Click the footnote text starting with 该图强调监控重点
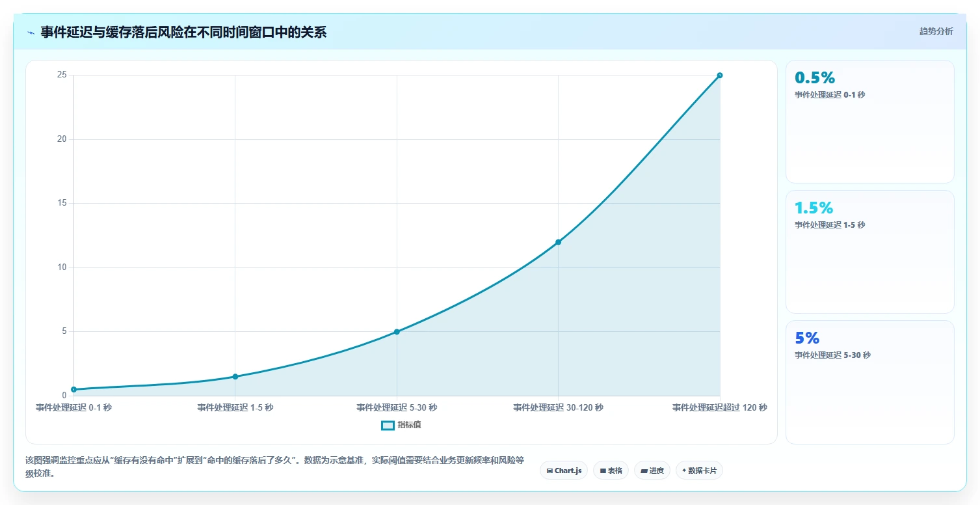 pos(274,467)
